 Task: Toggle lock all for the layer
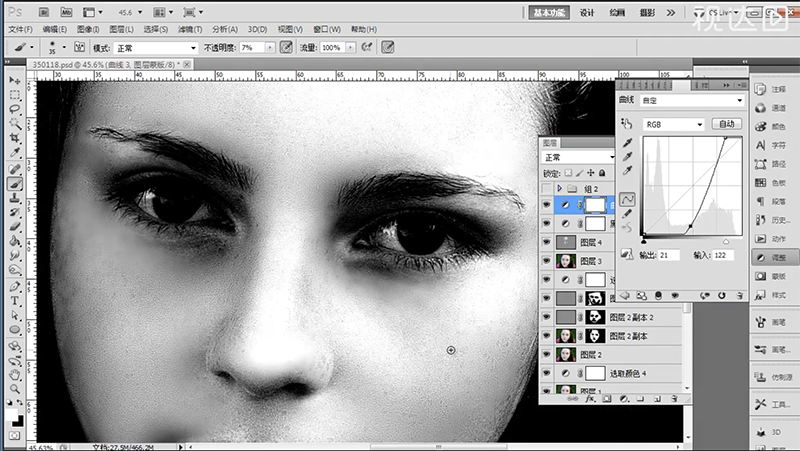[602, 173]
